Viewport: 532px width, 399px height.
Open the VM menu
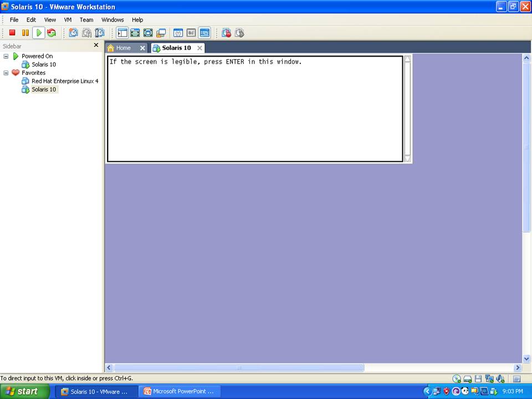[x=68, y=20]
